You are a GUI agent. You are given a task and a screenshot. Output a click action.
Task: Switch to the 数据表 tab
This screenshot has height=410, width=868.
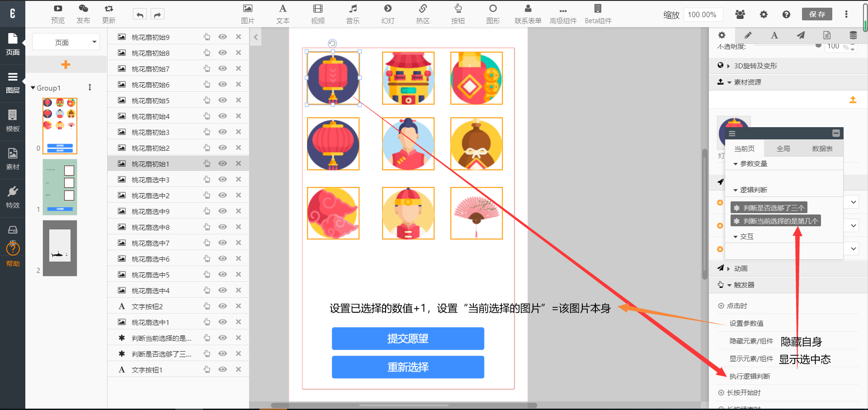822,149
